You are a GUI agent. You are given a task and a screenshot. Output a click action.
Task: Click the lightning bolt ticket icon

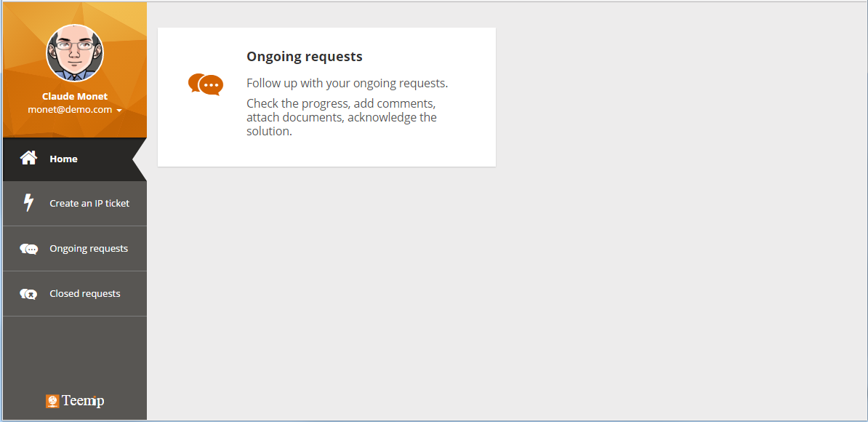pyautogui.click(x=29, y=203)
